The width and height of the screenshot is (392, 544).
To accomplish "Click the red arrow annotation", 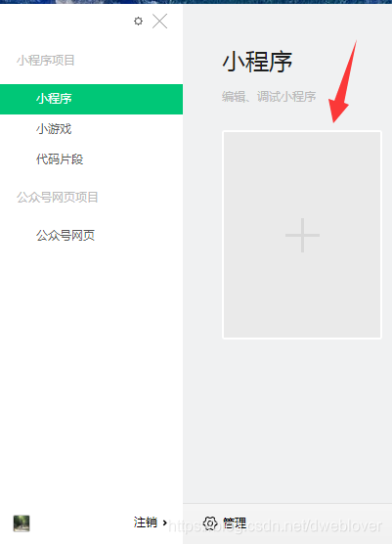I will [342, 82].
